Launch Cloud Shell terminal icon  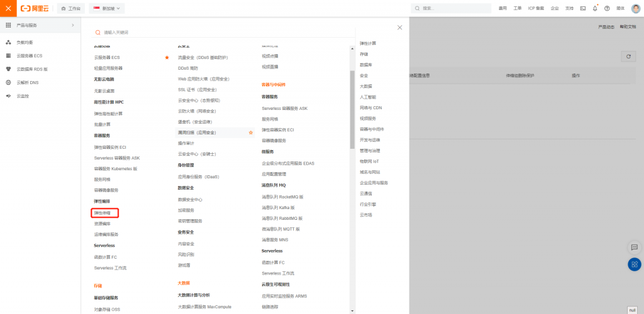583,8
